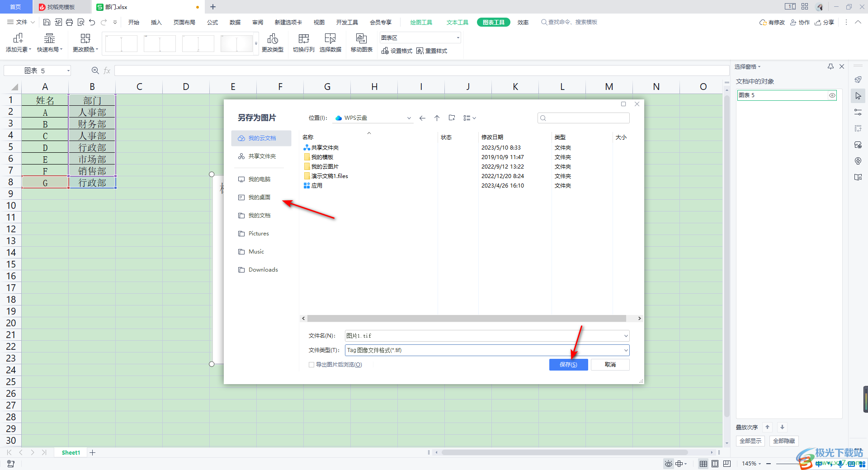Select 我的电脑 in dialog sidebar
This screenshot has width=868, height=470.
click(x=259, y=179)
